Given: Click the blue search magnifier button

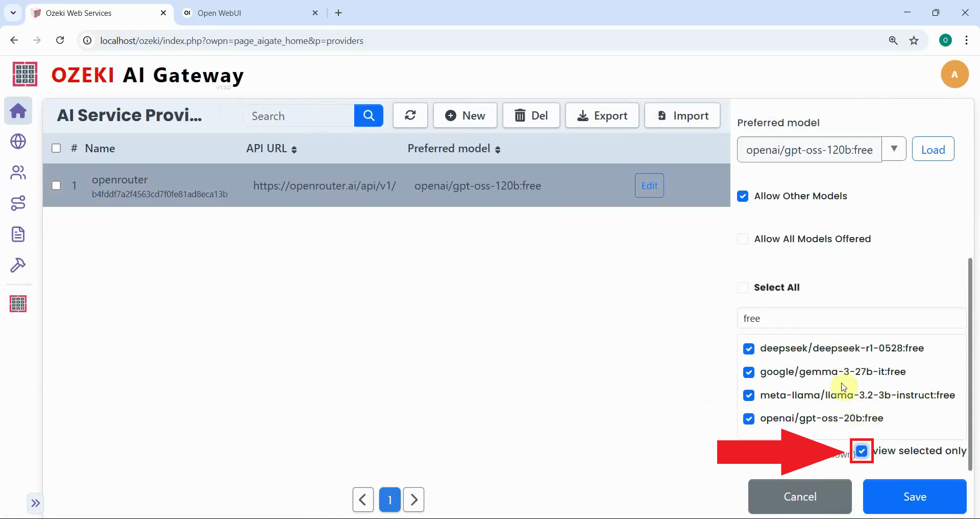Looking at the screenshot, I should click(x=369, y=115).
